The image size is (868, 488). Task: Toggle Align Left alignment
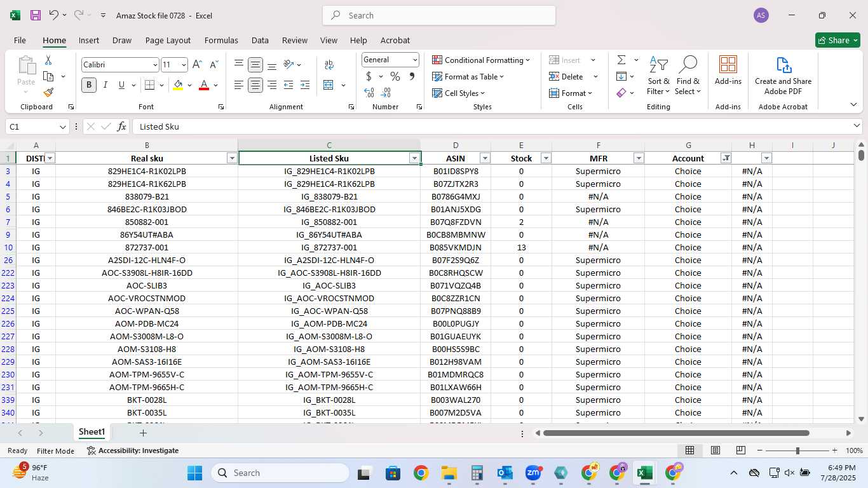coord(239,85)
